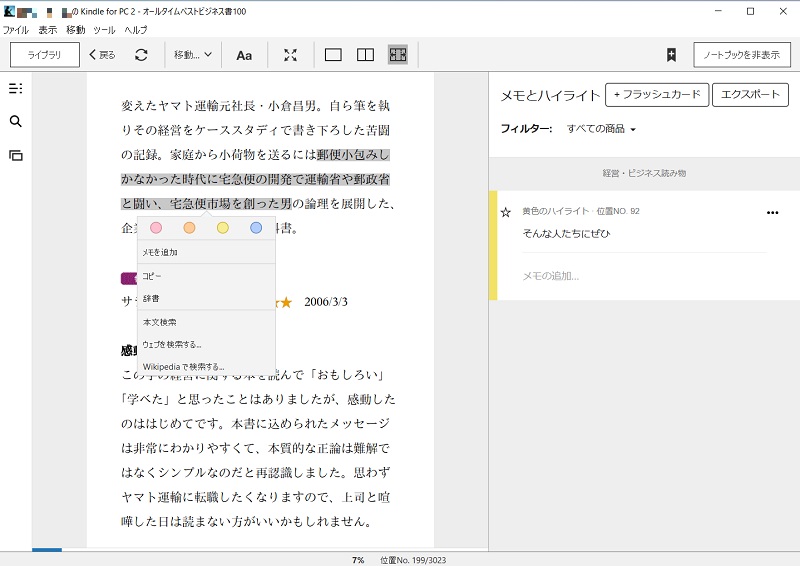Open the ファイル menu
This screenshot has width=800, height=566.
pyautogui.click(x=16, y=30)
